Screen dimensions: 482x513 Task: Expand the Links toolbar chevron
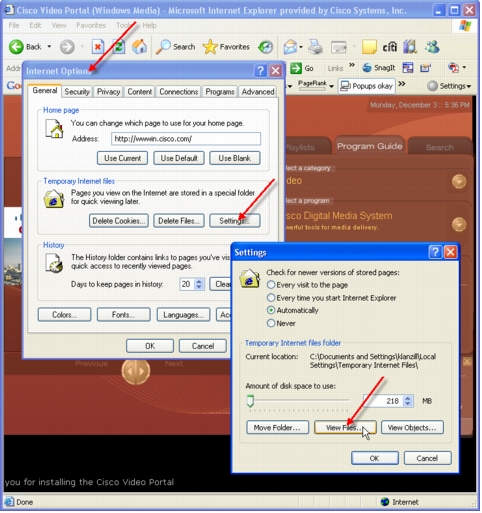tap(352, 65)
